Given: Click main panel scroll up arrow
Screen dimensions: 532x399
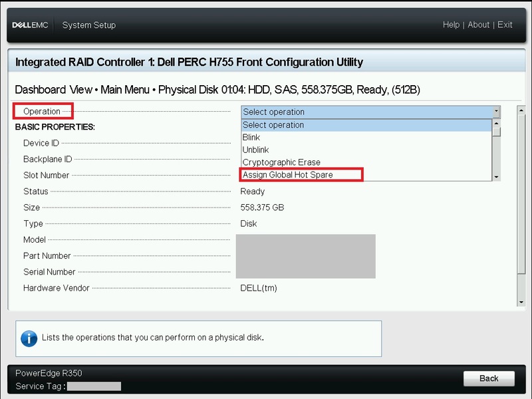Looking at the screenshot, I should tap(521, 110).
